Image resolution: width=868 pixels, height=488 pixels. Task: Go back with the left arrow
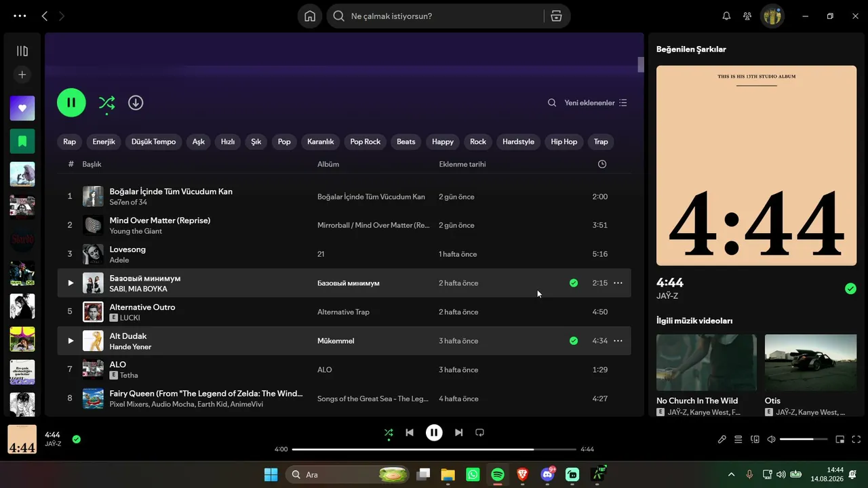click(x=45, y=16)
